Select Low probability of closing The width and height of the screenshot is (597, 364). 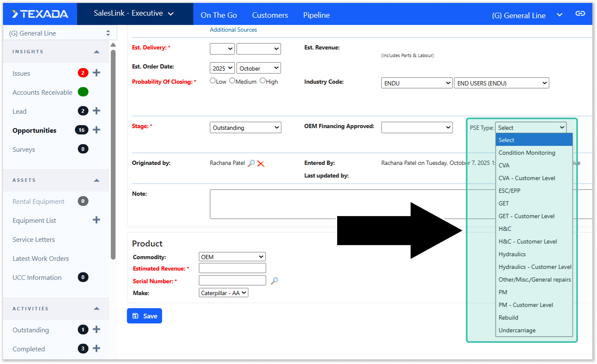213,81
